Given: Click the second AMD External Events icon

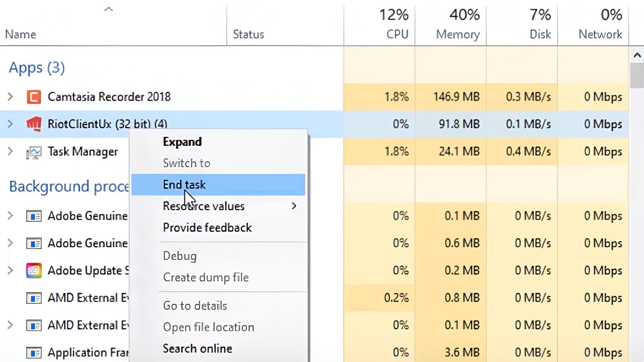Looking at the screenshot, I should [34, 325].
